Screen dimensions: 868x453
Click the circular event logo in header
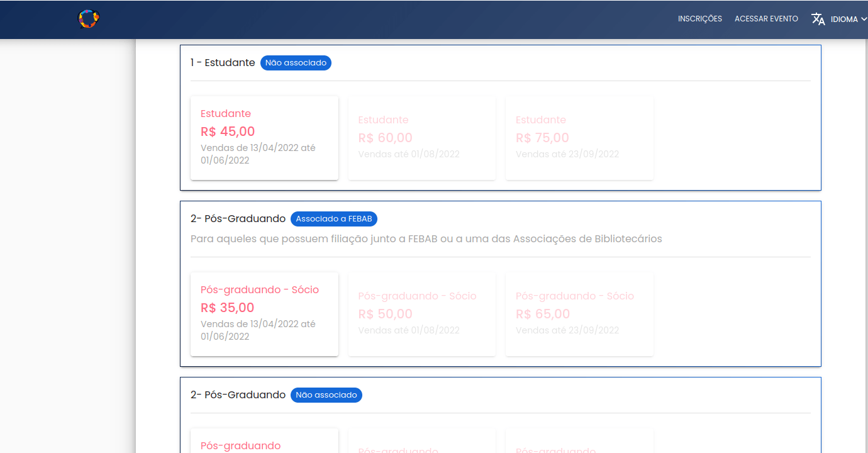point(89,19)
